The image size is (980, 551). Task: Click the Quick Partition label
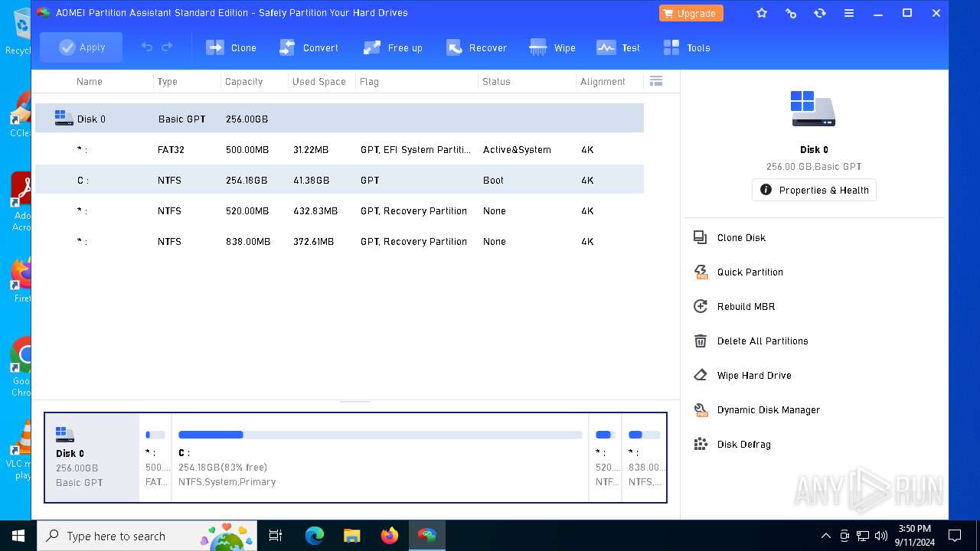coord(750,272)
